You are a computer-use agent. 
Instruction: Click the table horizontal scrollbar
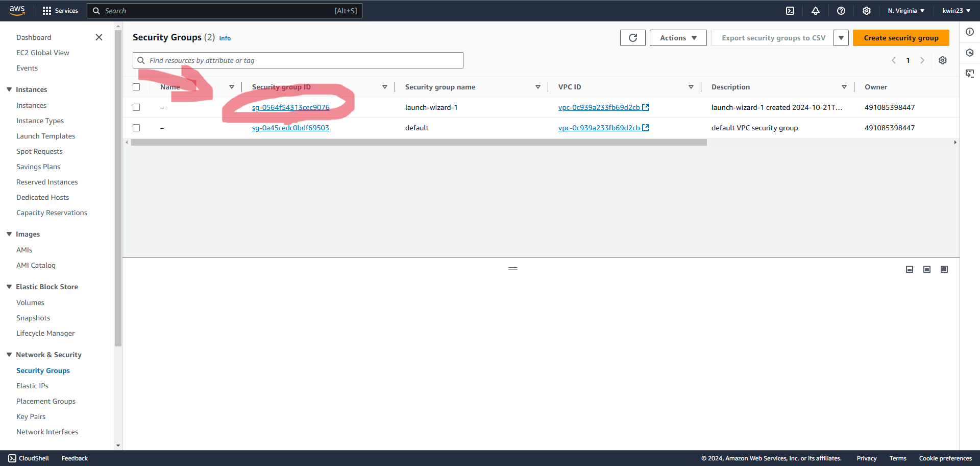(419, 143)
